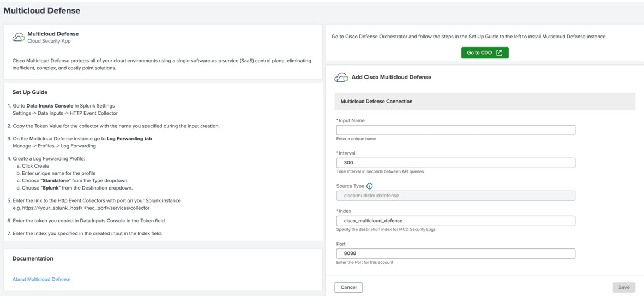
Task: Click the Multicloud Defense page title
Action: click(42, 10)
